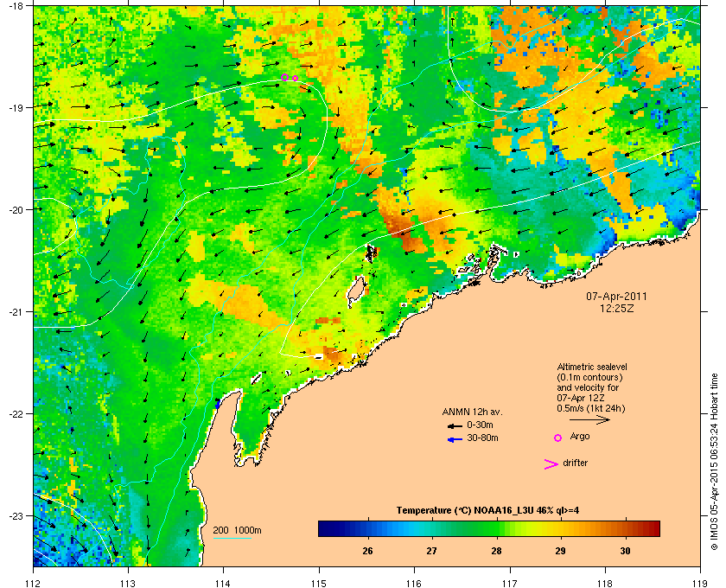The width and height of the screenshot is (726, 588).
Task: Click the latitude axis label -23
Action: tap(16, 515)
